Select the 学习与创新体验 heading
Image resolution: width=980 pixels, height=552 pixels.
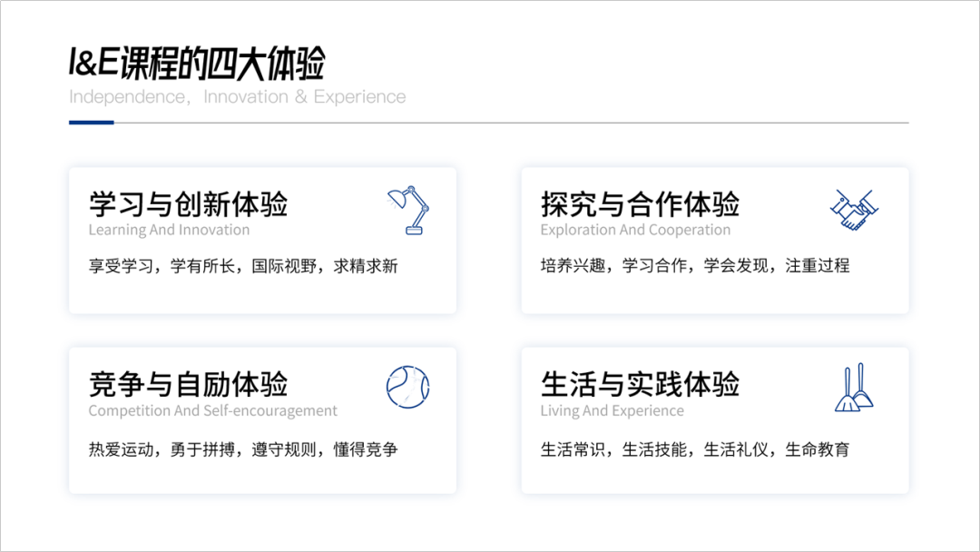point(188,204)
